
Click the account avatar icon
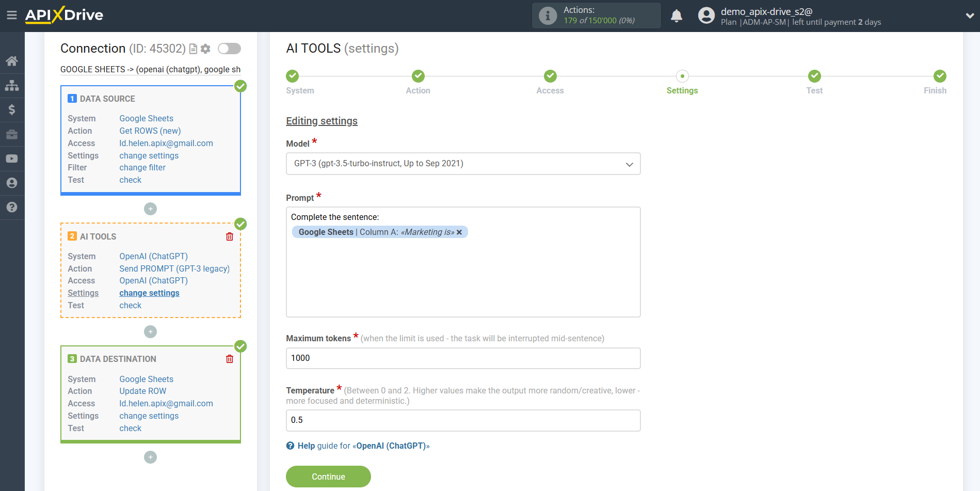point(706,15)
